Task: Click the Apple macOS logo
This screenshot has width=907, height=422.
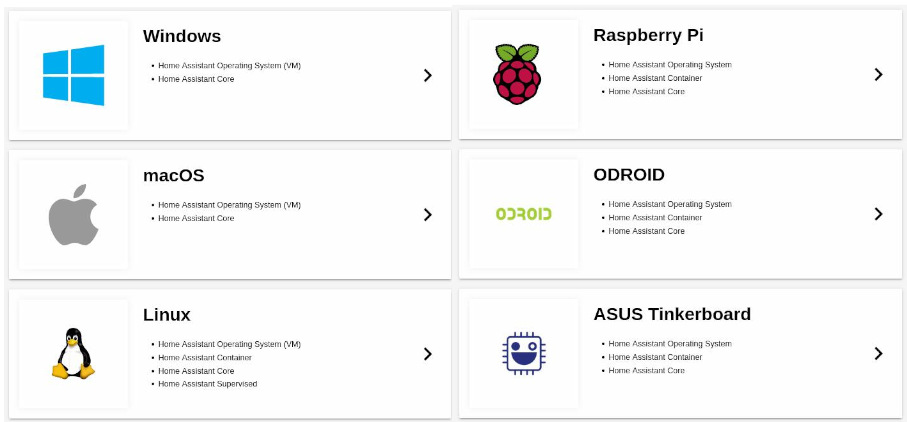Action: (73, 214)
